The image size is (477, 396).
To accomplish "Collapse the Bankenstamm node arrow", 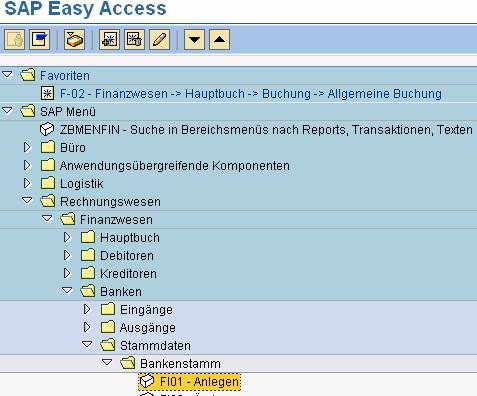I will [107, 363].
